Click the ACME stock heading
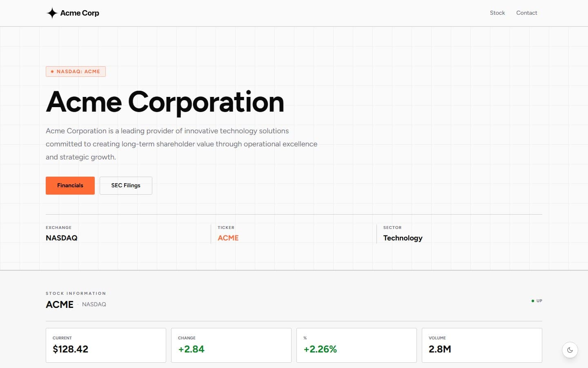 pos(60,305)
